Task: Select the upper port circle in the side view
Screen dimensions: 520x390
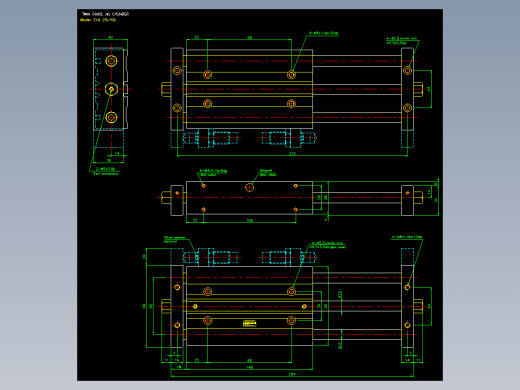Action: (111, 61)
